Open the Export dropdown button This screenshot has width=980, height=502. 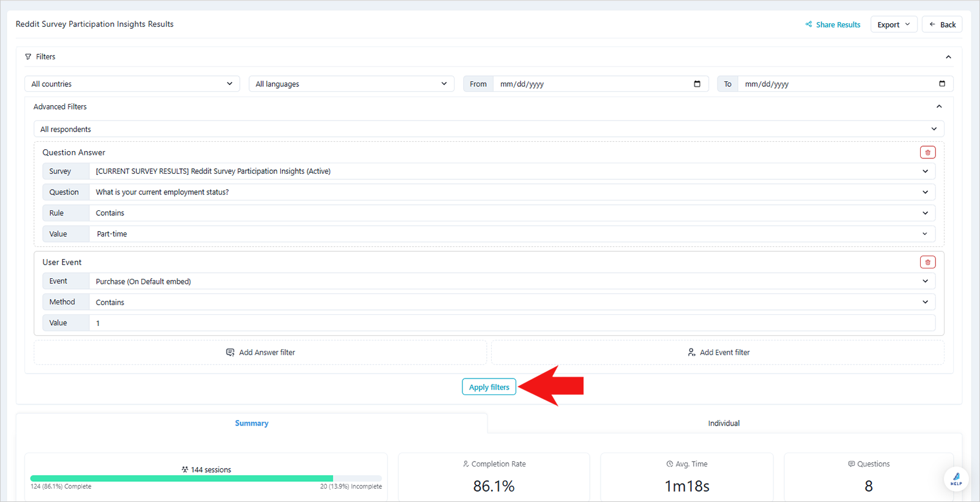[x=894, y=24]
